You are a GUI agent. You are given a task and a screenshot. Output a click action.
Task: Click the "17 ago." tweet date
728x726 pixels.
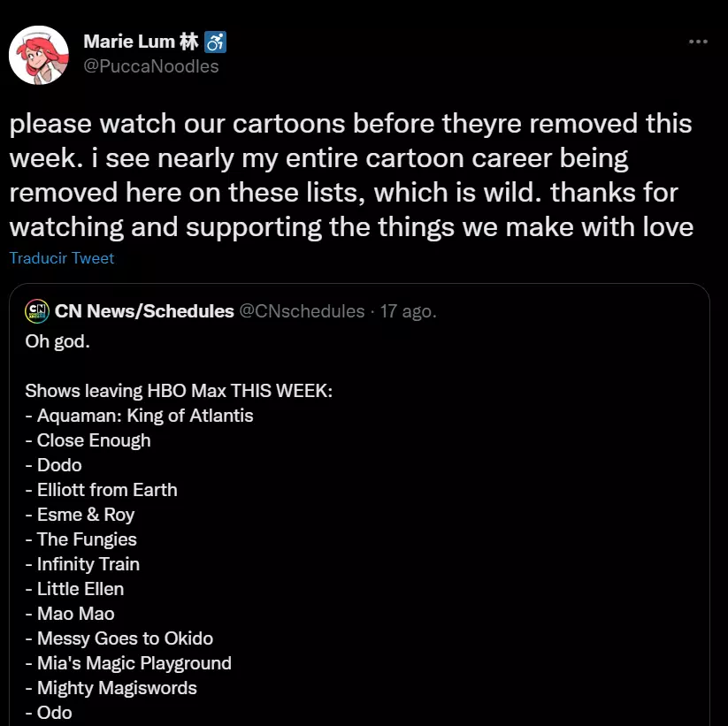[x=410, y=311]
